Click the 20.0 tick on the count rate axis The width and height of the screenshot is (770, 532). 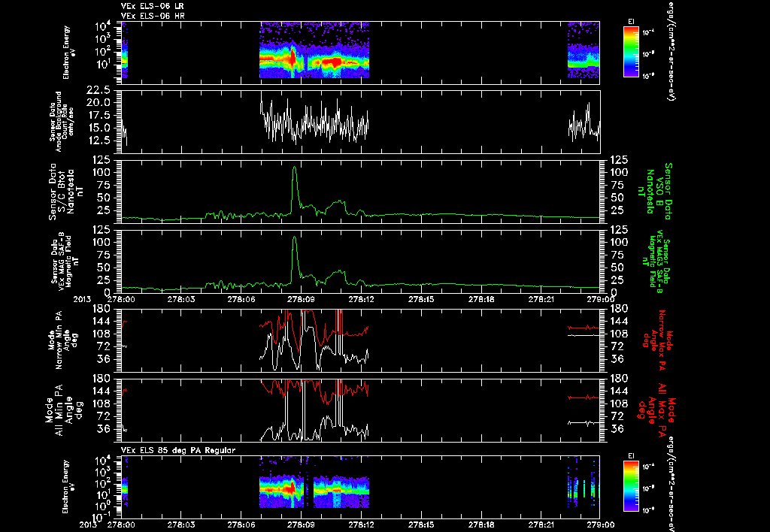pyautogui.click(x=99, y=103)
